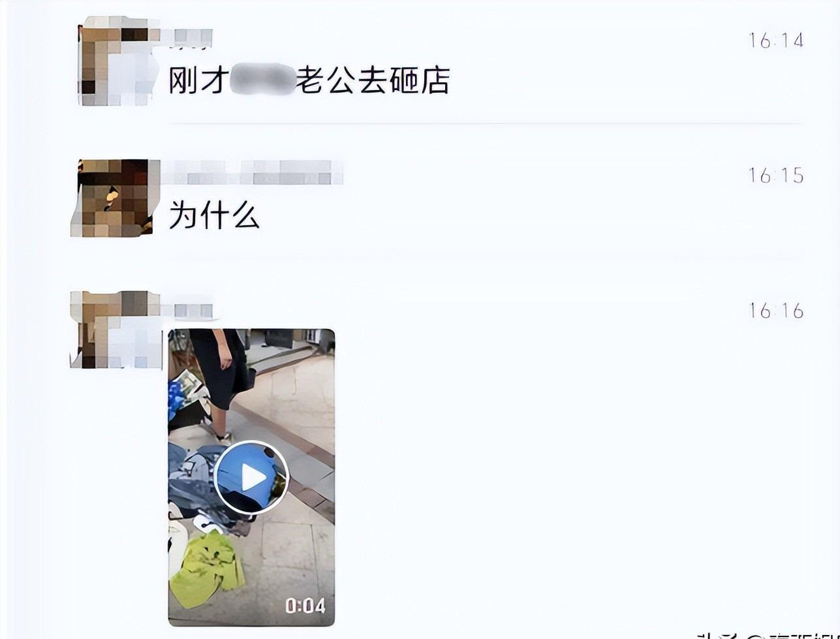Click the blurred name inside first message

262,80
